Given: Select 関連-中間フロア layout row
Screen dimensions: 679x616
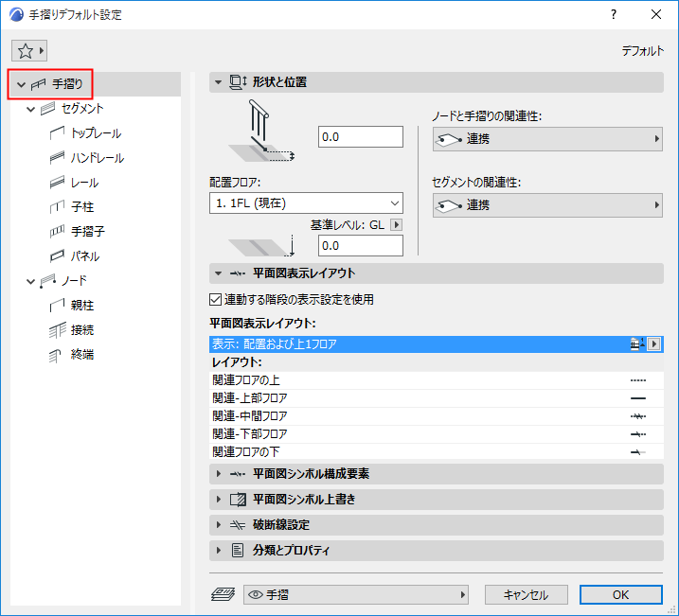Looking at the screenshot, I should 436,416.
